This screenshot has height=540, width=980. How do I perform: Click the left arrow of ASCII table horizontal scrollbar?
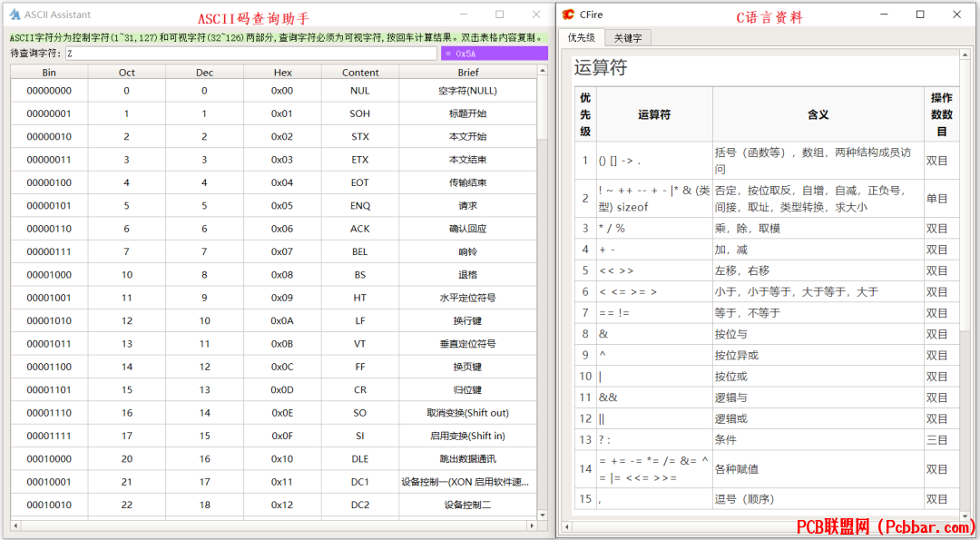tap(15, 525)
